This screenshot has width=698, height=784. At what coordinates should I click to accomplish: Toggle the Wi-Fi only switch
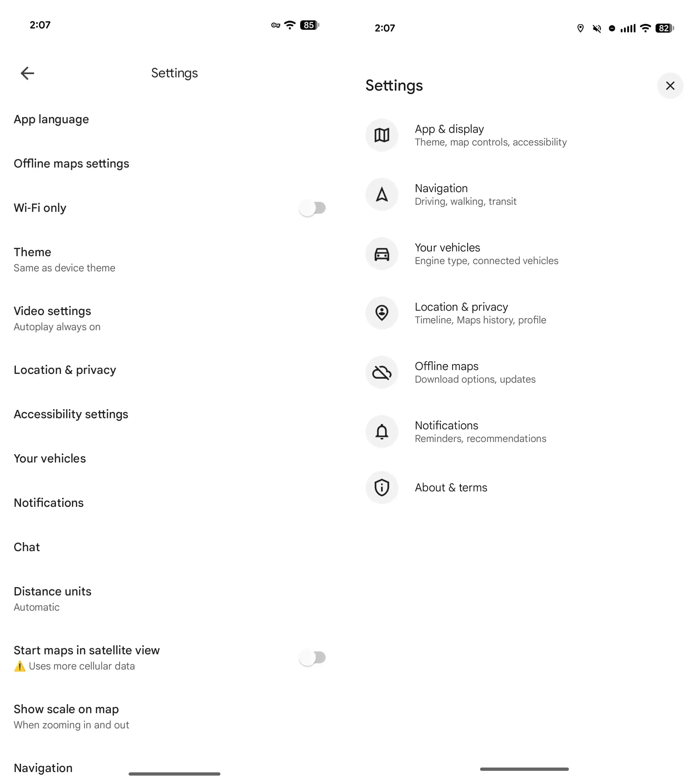click(x=312, y=208)
